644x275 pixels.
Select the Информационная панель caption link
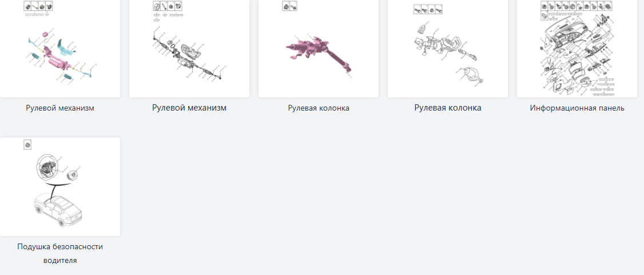[x=577, y=108]
